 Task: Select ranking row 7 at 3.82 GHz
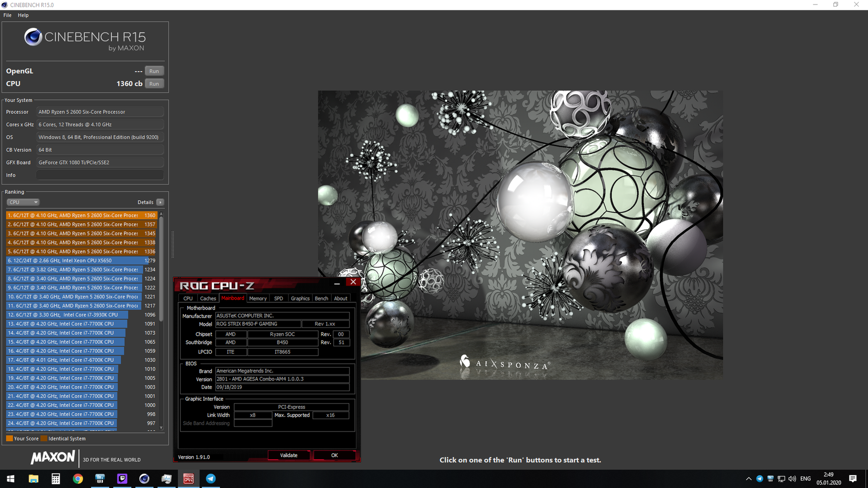(81, 269)
